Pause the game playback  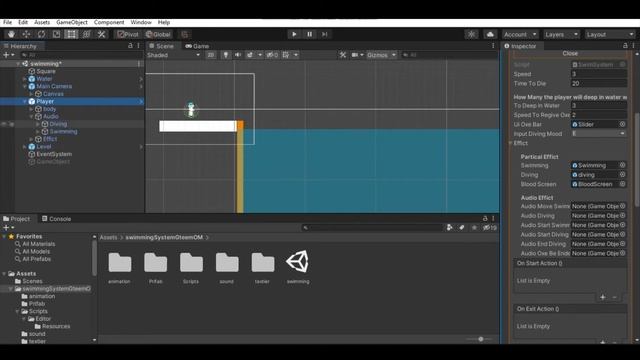tap(309, 34)
